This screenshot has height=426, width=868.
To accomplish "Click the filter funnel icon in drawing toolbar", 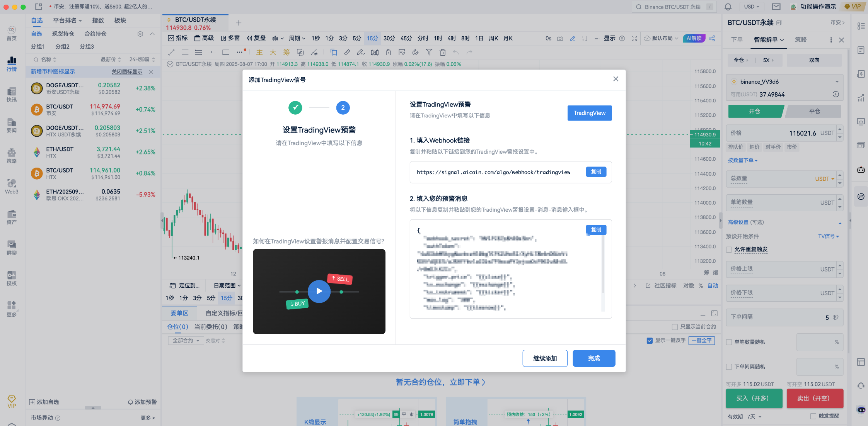I will tap(429, 52).
